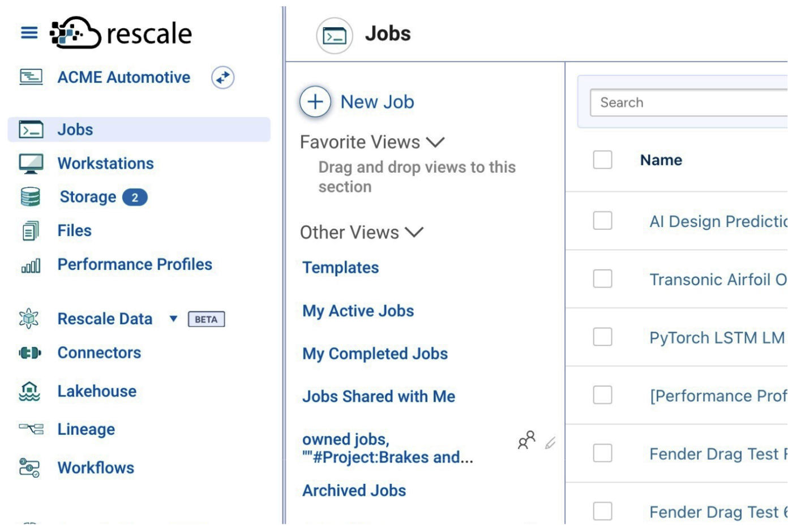Click the Connectors plug icon

(x=30, y=353)
